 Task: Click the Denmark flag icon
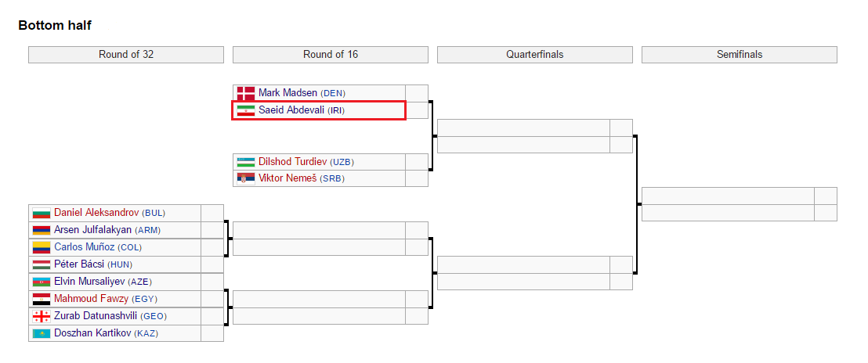pos(245,93)
